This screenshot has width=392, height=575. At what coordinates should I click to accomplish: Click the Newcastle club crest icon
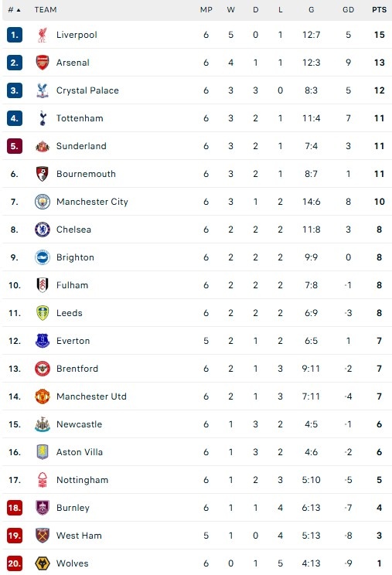click(43, 424)
